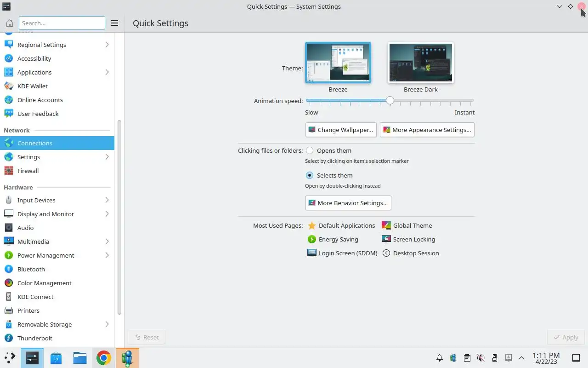The width and height of the screenshot is (588, 368).
Task: Open Chrome from the taskbar
Action: point(103,358)
